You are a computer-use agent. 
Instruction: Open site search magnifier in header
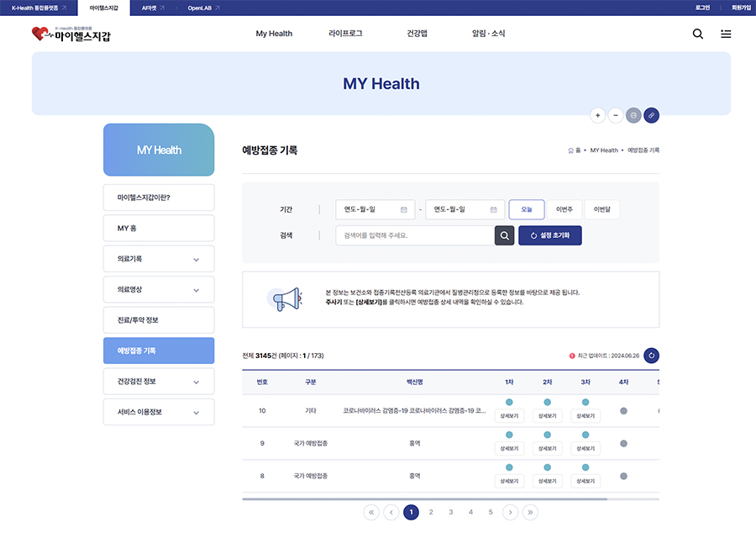pyautogui.click(x=698, y=34)
